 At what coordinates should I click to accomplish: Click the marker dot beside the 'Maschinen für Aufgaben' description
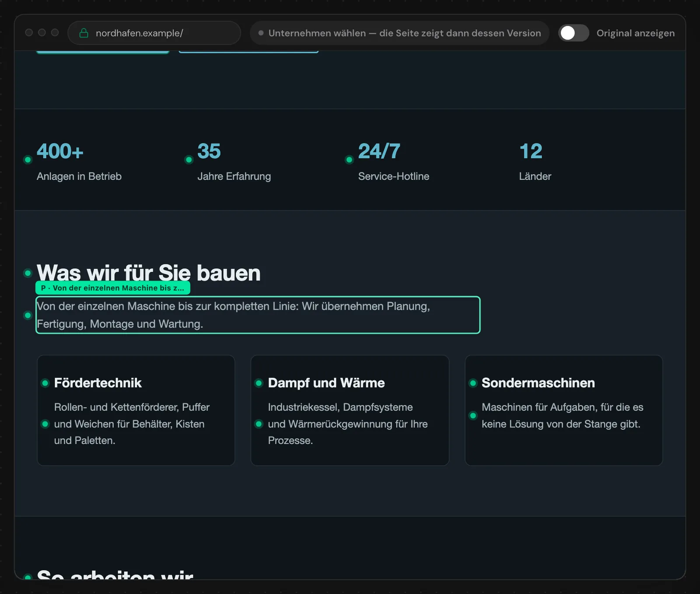472,415
